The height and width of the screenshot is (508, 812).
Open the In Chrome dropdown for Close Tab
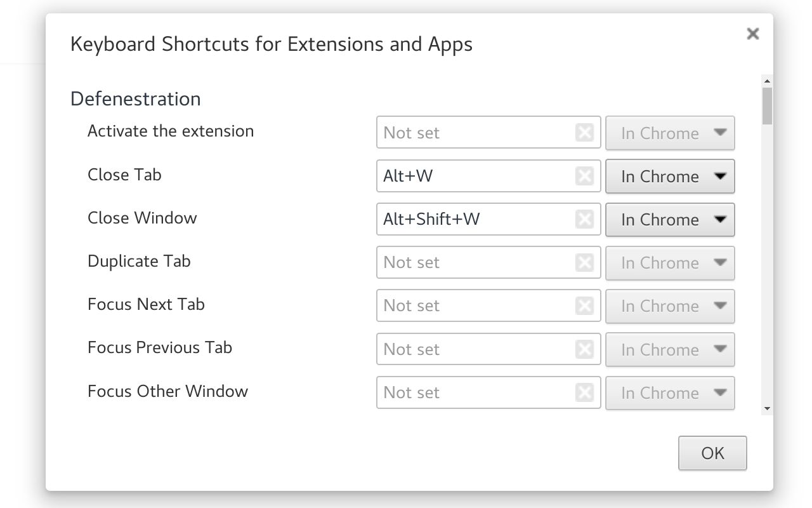(x=670, y=176)
